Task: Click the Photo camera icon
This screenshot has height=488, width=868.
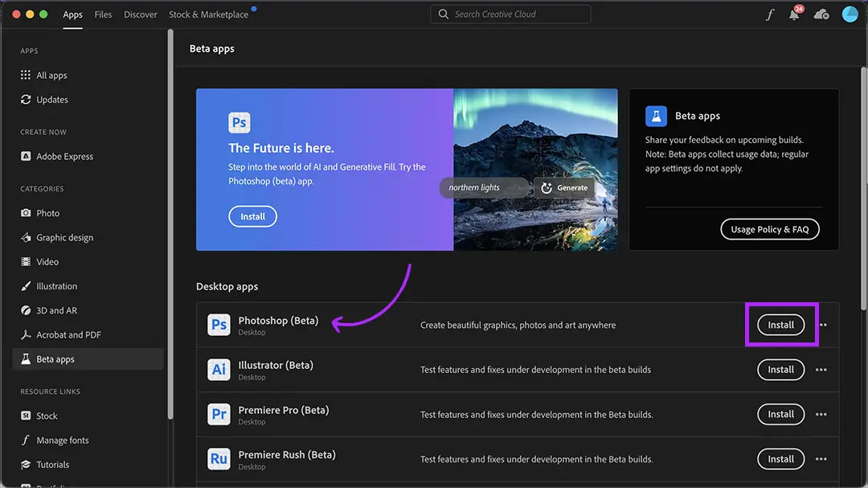Action: tap(26, 213)
